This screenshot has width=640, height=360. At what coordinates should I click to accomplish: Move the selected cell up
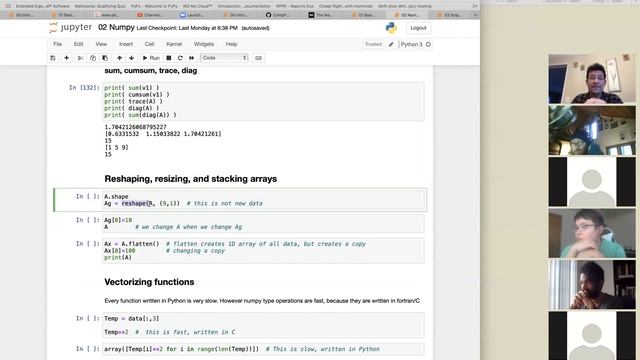pyautogui.click(x=119, y=58)
